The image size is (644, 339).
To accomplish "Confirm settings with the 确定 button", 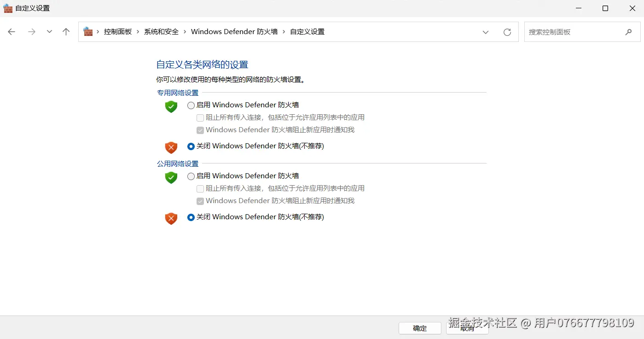I will tap(420, 328).
